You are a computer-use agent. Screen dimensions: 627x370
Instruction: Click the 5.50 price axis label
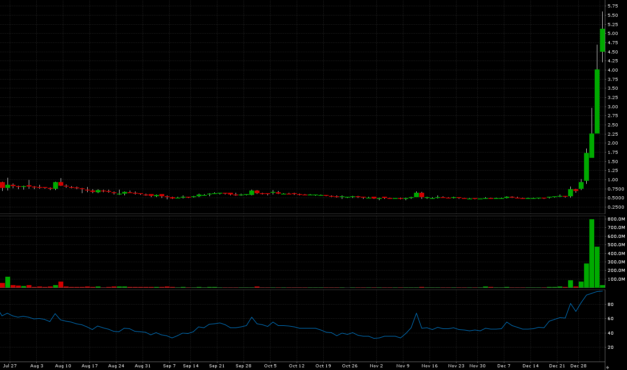click(613, 15)
